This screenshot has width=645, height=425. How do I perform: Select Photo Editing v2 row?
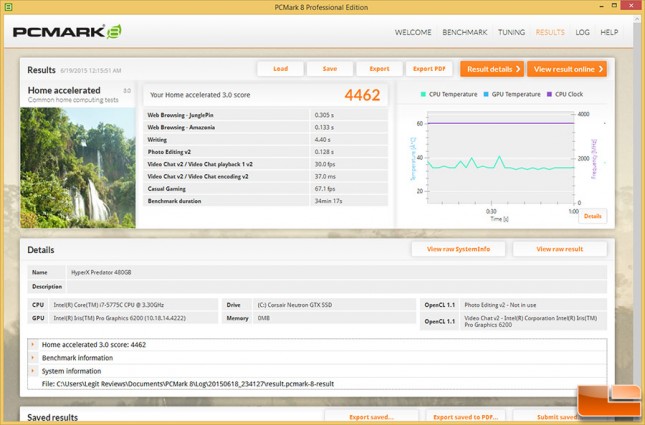point(265,152)
